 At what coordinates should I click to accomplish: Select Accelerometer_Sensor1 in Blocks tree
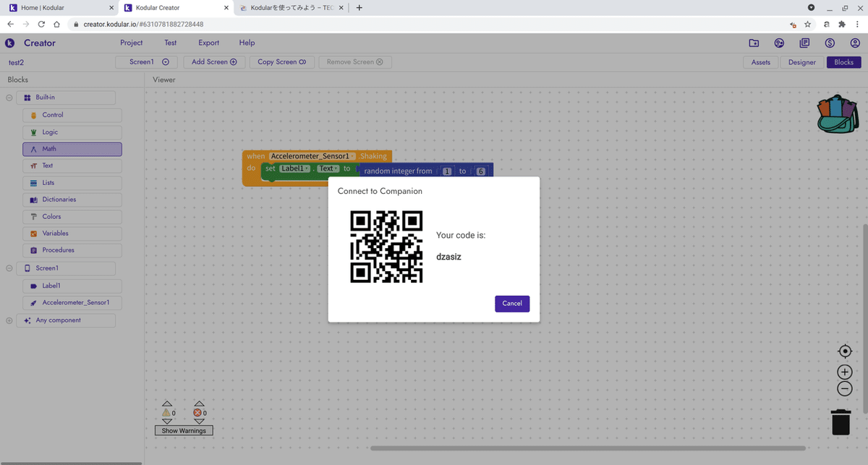[72, 302]
